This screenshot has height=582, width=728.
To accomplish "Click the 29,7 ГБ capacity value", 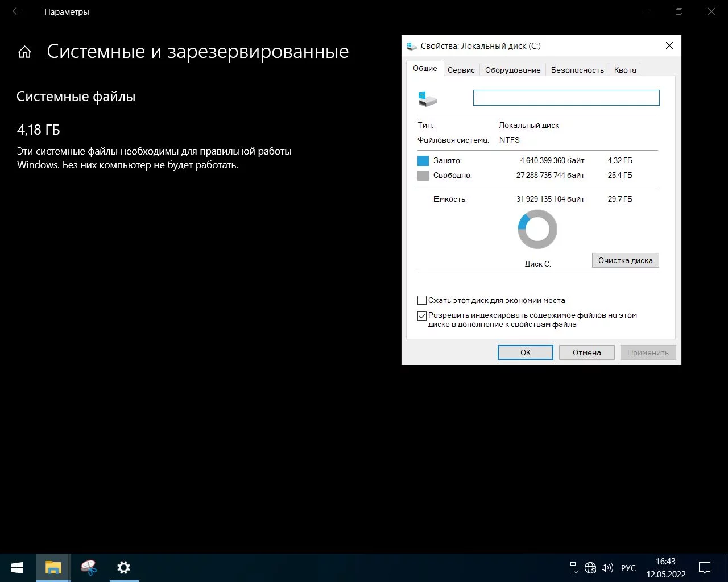I will click(620, 199).
